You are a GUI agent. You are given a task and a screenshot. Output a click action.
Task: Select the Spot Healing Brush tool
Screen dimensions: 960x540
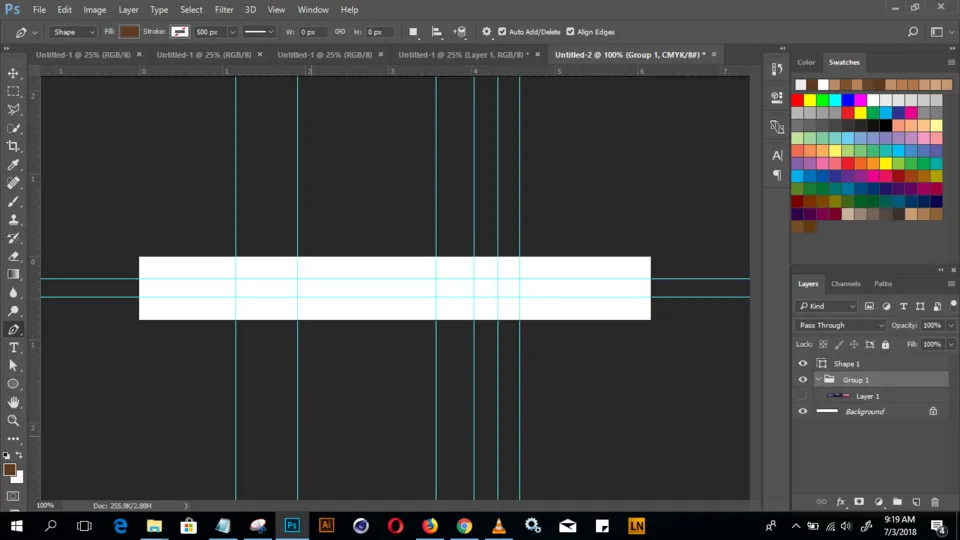[x=13, y=183]
